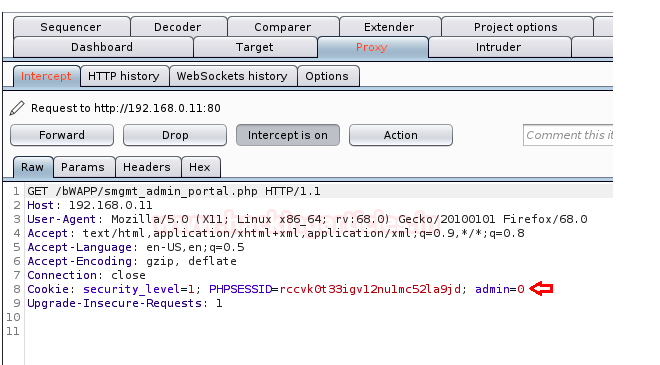
Task: Open the Sequencer tab
Action: 71,27
